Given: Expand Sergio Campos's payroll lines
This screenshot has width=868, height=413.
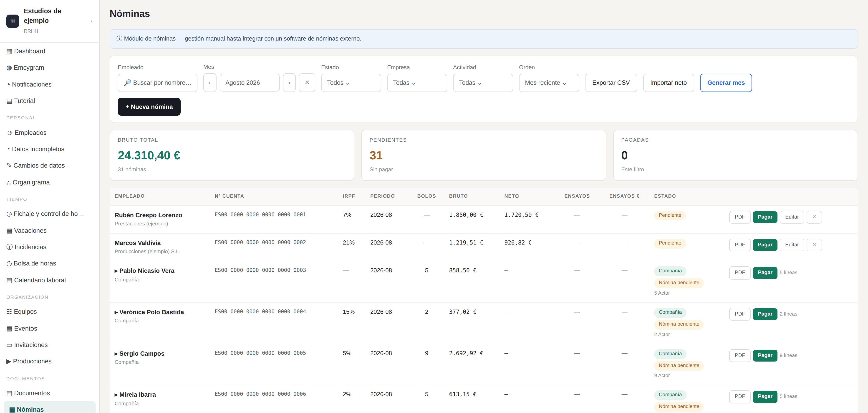Looking at the screenshot, I should pos(116,354).
